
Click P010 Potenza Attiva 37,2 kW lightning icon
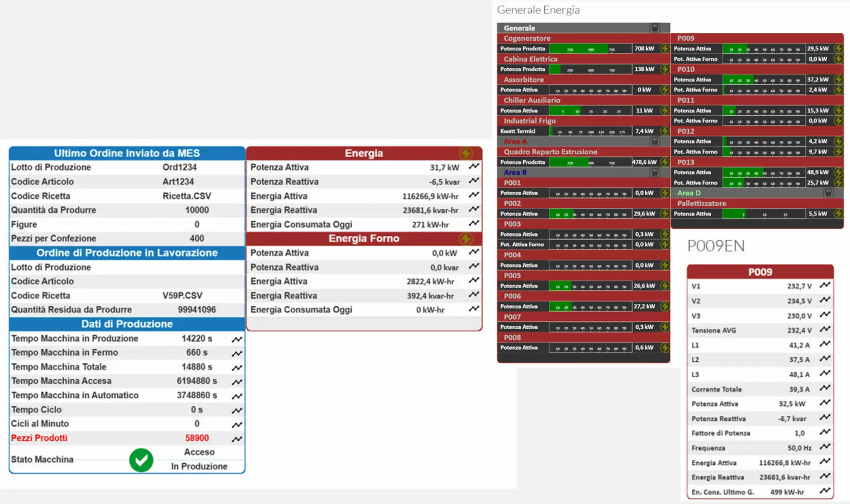pos(838,79)
